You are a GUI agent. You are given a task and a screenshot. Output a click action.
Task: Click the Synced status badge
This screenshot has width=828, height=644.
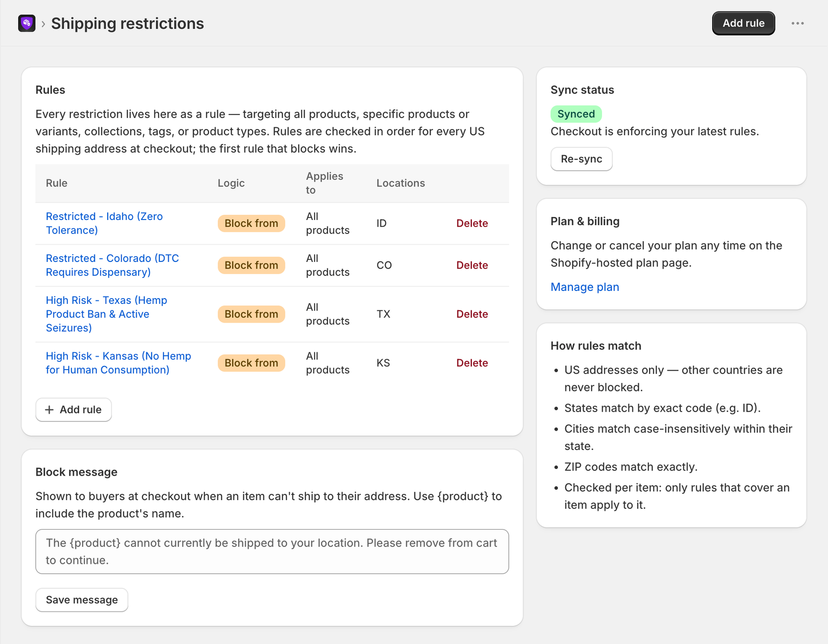[576, 114]
